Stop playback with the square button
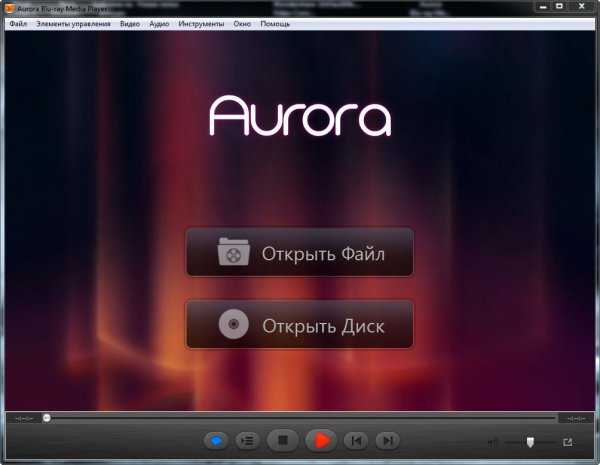 click(283, 441)
